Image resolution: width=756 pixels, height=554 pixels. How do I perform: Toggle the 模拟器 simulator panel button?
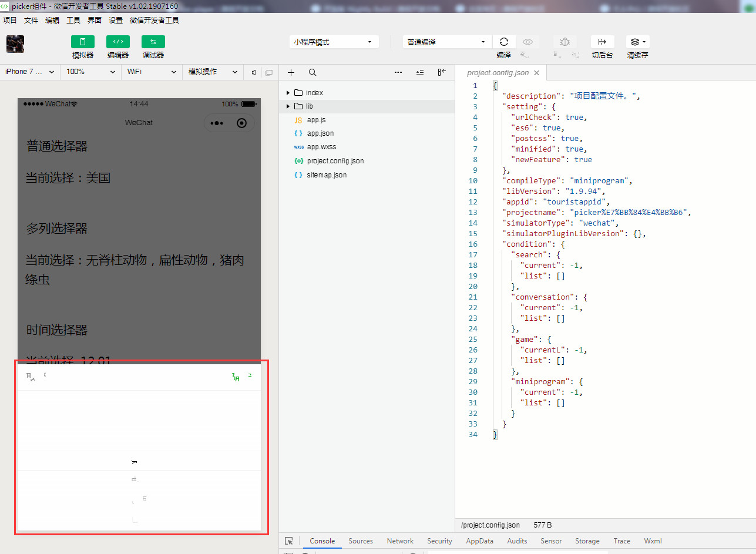[83, 42]
